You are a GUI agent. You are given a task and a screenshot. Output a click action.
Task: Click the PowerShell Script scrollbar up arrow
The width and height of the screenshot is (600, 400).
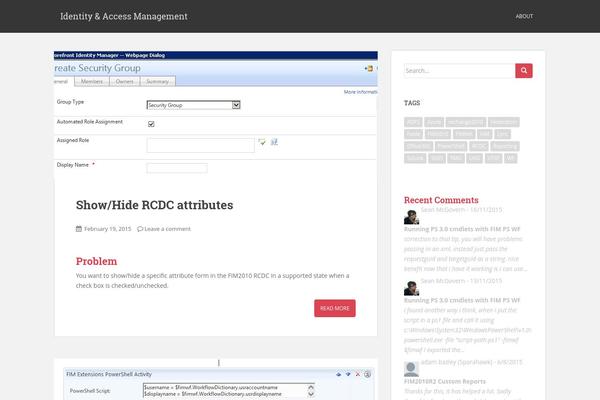311,388
